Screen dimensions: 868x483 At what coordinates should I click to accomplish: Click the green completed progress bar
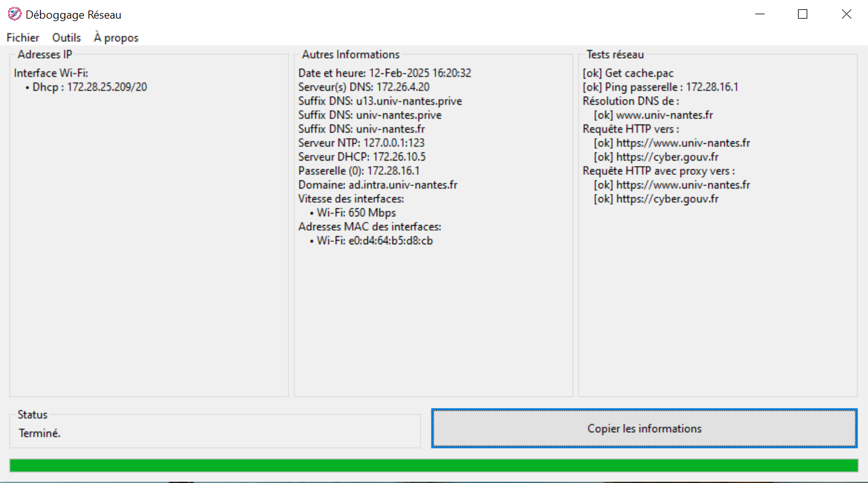[434, 465]
